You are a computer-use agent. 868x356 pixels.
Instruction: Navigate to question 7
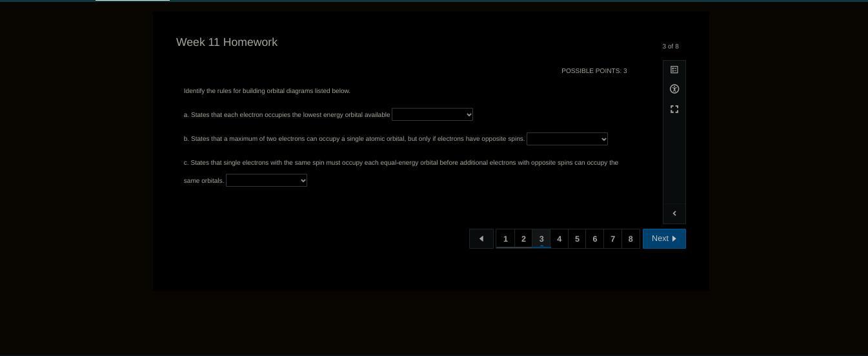(x=612, y=238)
